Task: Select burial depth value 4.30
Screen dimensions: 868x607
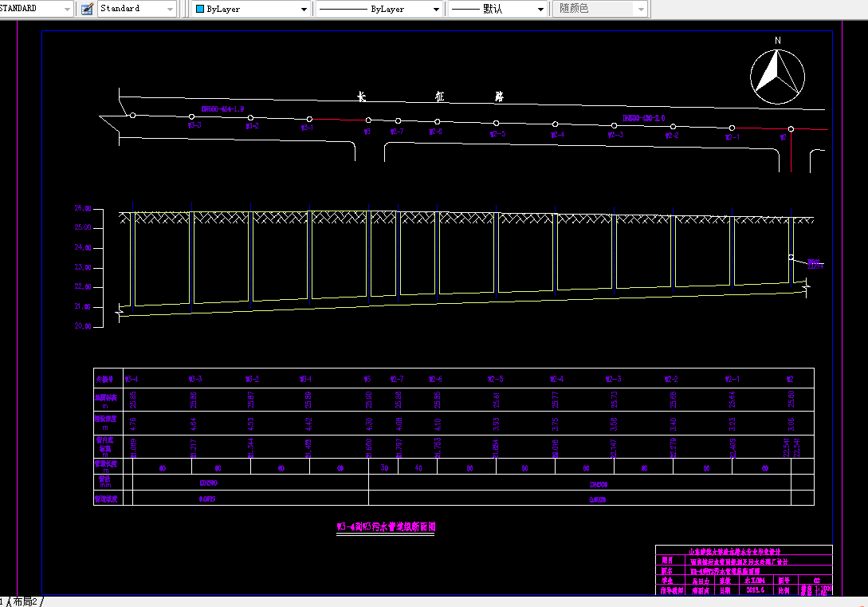Action: (369, 424)
